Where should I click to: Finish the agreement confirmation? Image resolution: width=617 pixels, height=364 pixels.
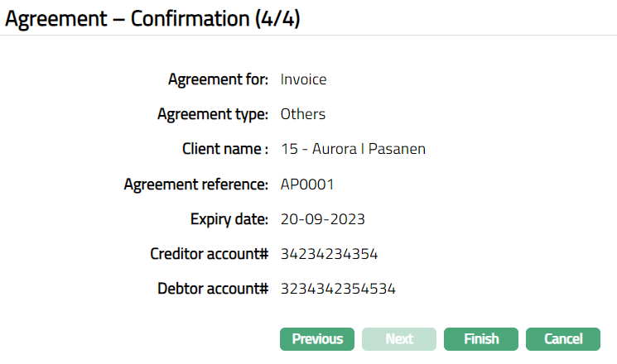481,339
